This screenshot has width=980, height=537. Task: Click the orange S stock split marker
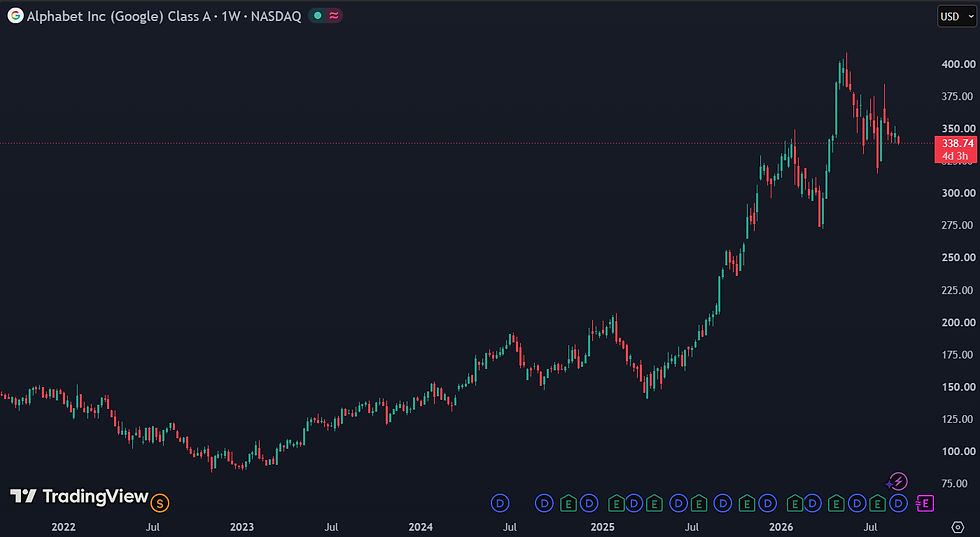[x=160, y=502]
